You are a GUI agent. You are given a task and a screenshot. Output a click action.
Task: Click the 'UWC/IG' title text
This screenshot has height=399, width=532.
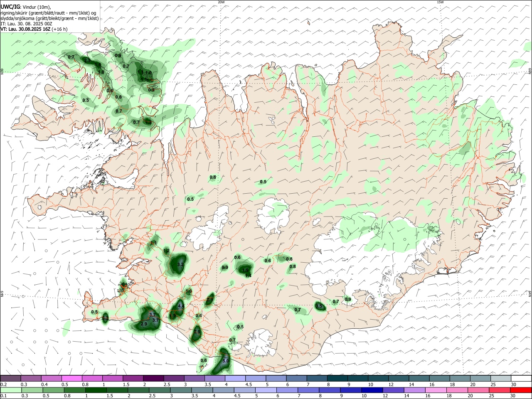tap(10, 7)
